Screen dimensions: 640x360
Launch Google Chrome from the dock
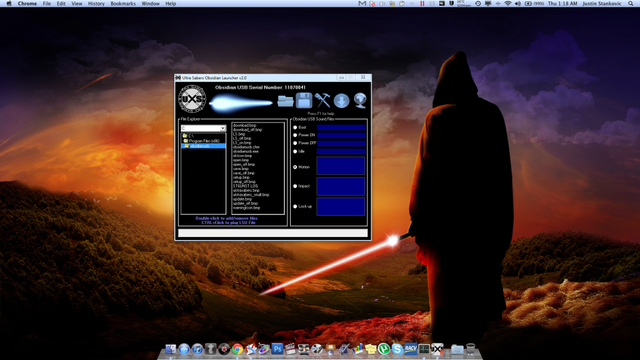[x=237, y=349]
